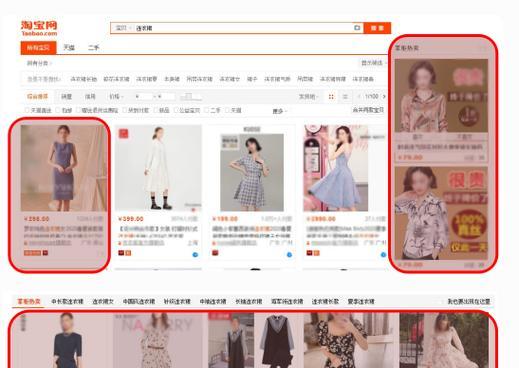
Task: Click 吊带裙 related search link
Action: click(x=305, y=79)
